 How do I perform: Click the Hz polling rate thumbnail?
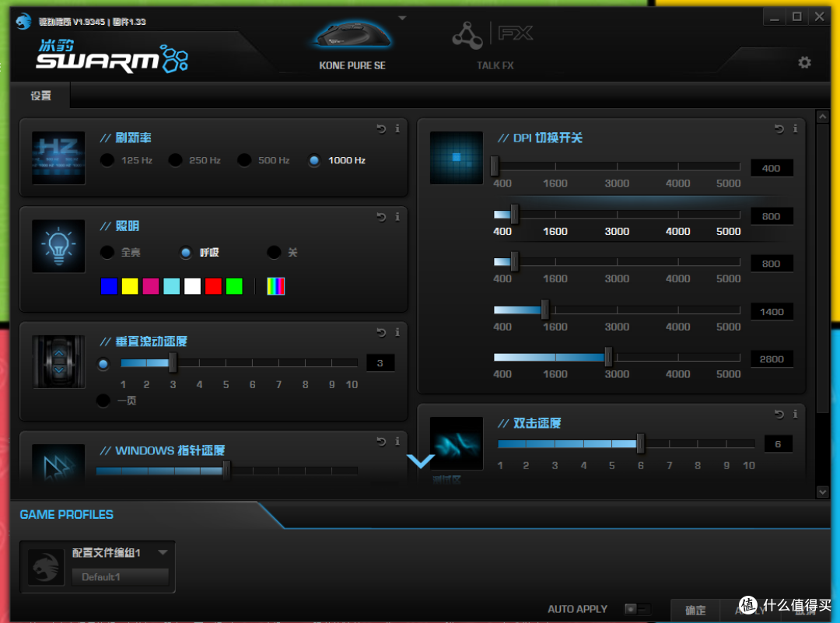point(58,158)
